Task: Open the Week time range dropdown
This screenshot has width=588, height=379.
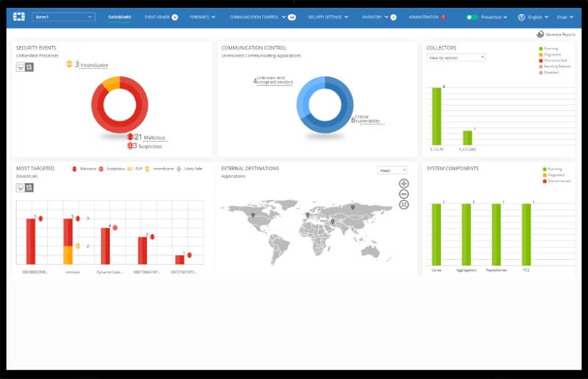Action: (392, 170)
